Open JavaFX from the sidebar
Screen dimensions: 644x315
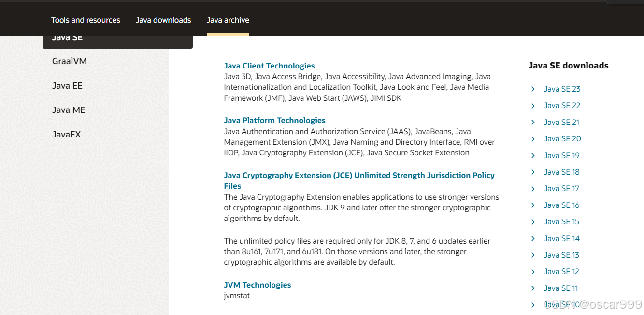(x=66, y=134)
